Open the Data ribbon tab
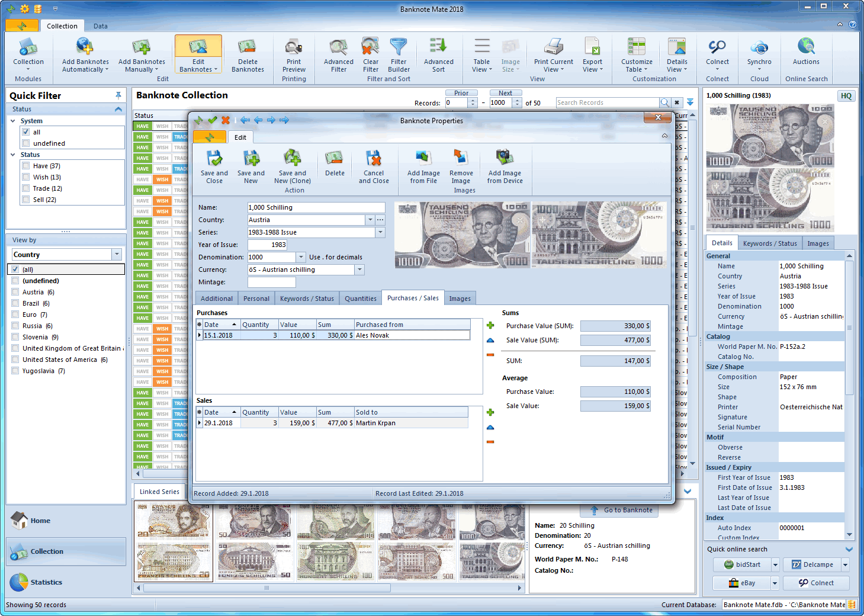 [x=101, y=26]
